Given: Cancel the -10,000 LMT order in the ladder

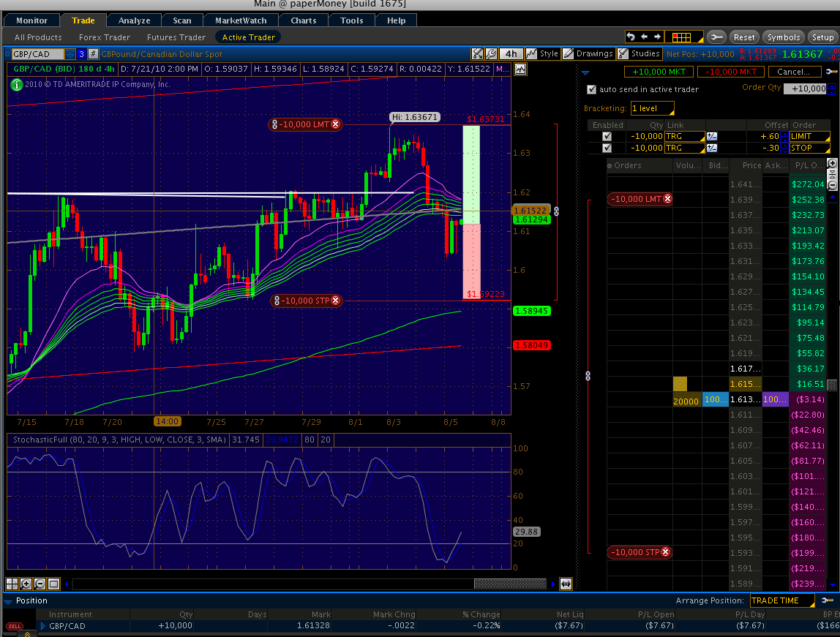Looking at the screenshot, I should click(667, 199).
